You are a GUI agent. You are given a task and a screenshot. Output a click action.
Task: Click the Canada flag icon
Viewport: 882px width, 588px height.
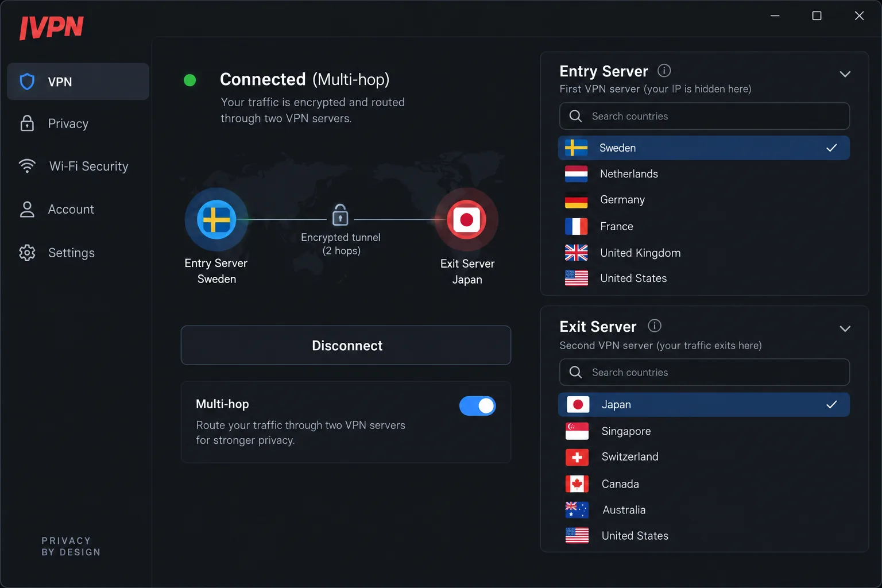[577, 484]
